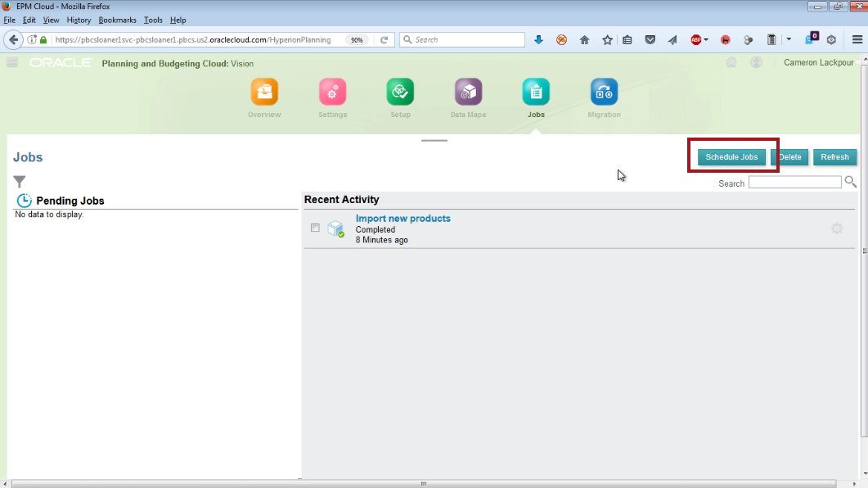
Task: Open the File menu
Action: 10,20
